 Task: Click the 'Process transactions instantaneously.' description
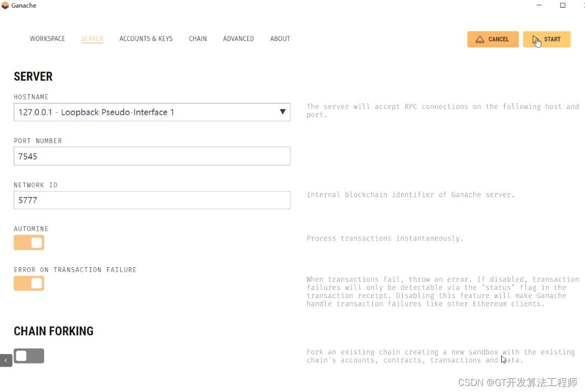[x=385, y=238]
